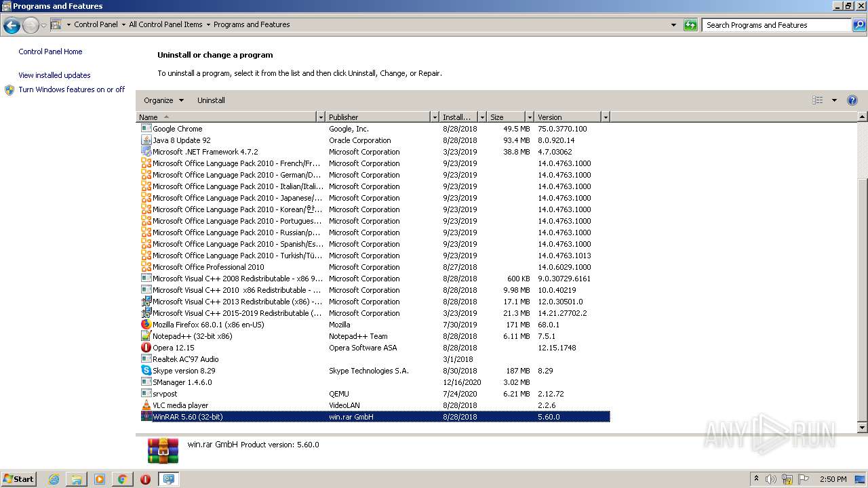Open Internet Explorer from the taskbar

point(54,479)
